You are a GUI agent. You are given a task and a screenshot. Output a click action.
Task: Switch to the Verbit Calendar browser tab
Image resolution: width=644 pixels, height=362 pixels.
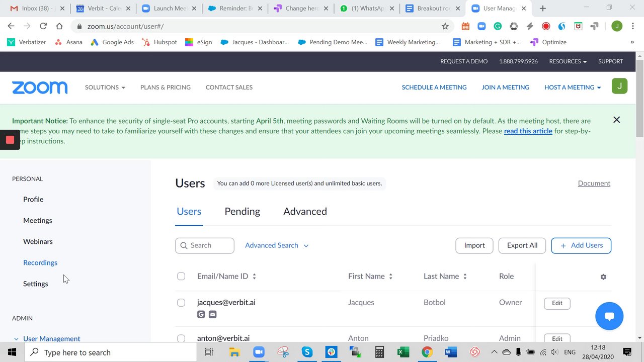coord(103,9)
